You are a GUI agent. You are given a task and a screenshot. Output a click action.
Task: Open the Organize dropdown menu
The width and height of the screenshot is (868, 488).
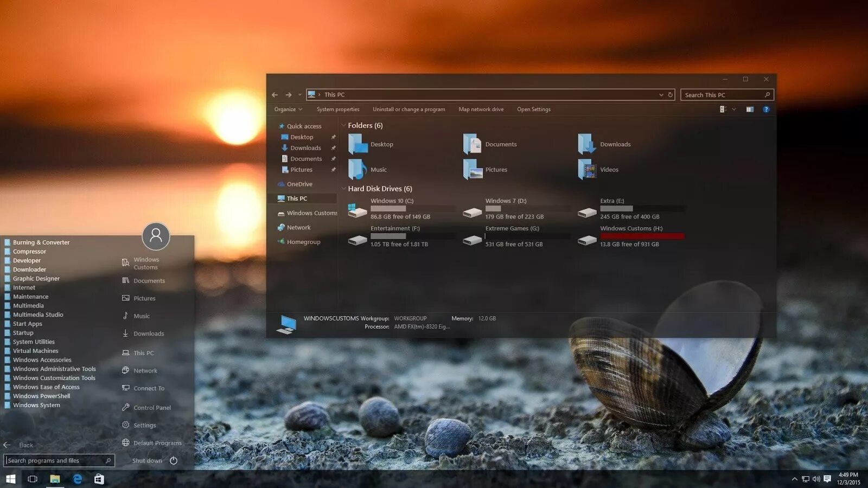[288, 110]
